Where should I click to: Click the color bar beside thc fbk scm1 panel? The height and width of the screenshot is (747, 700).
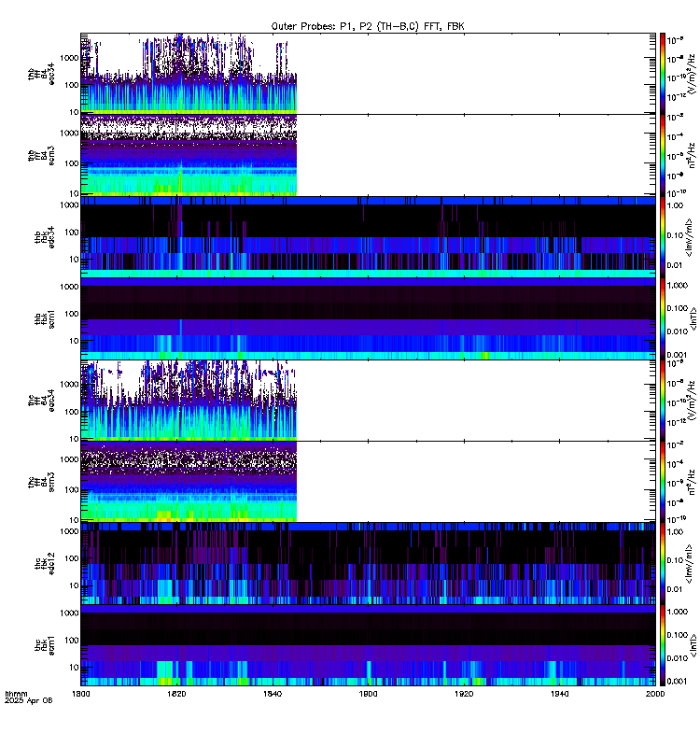pos(662,644)
